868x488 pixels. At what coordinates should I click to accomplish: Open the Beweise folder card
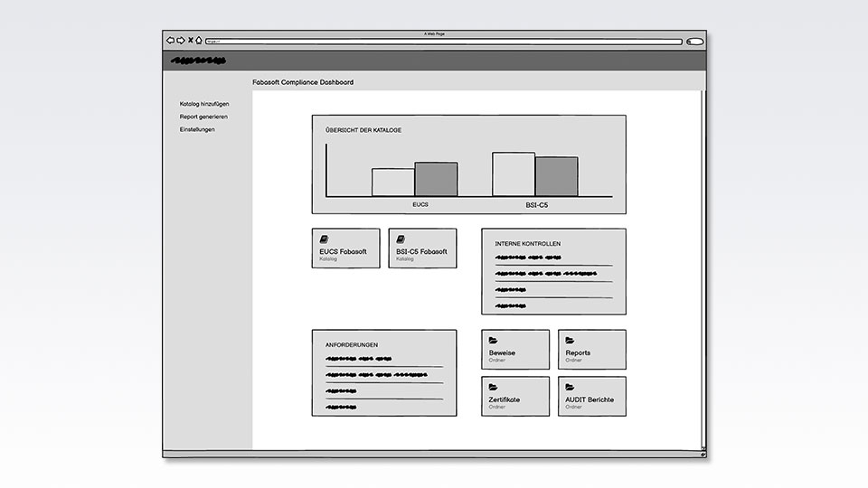point(515,350)
